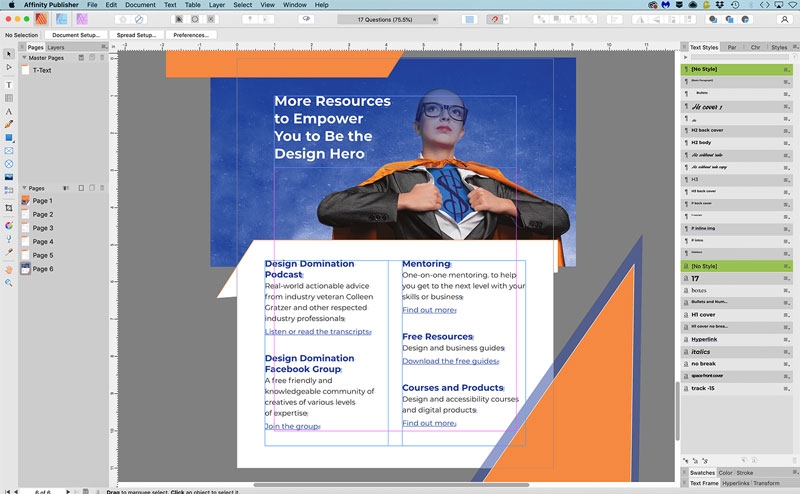
Task: Choose the Picture Frame Rectangle tool
Action: pyautogui.click(x=9, y=151)
